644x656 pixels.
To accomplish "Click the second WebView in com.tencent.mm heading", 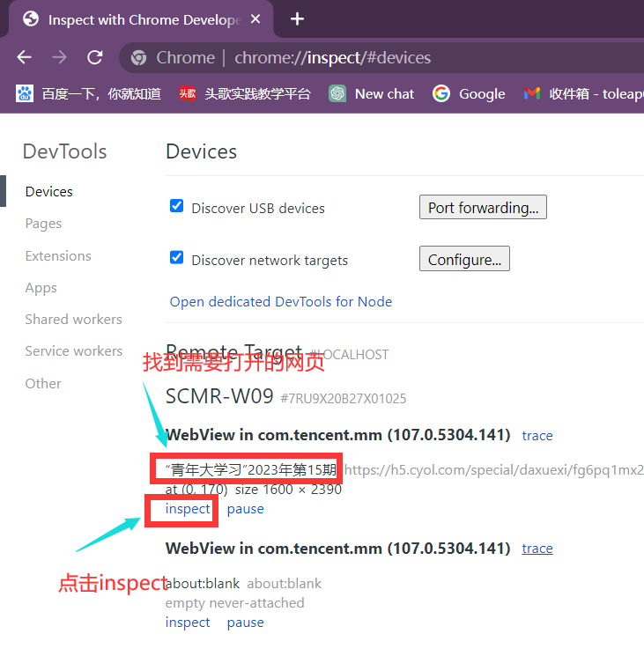I will coord(338,548).
